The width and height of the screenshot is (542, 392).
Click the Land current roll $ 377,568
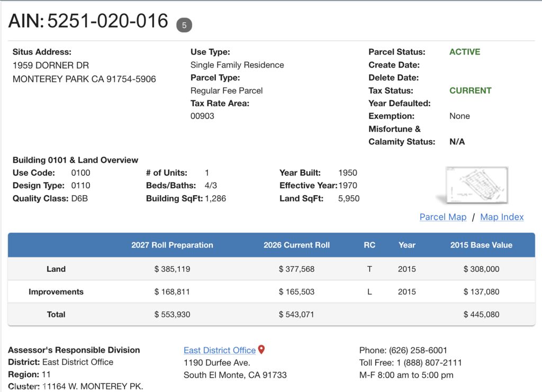[296, 269]
